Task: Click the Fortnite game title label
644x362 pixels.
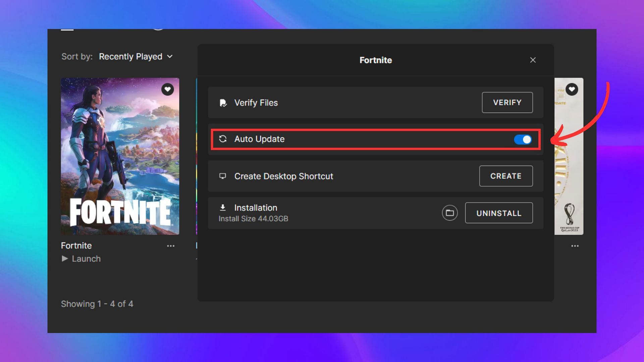Action: (76, 245)
